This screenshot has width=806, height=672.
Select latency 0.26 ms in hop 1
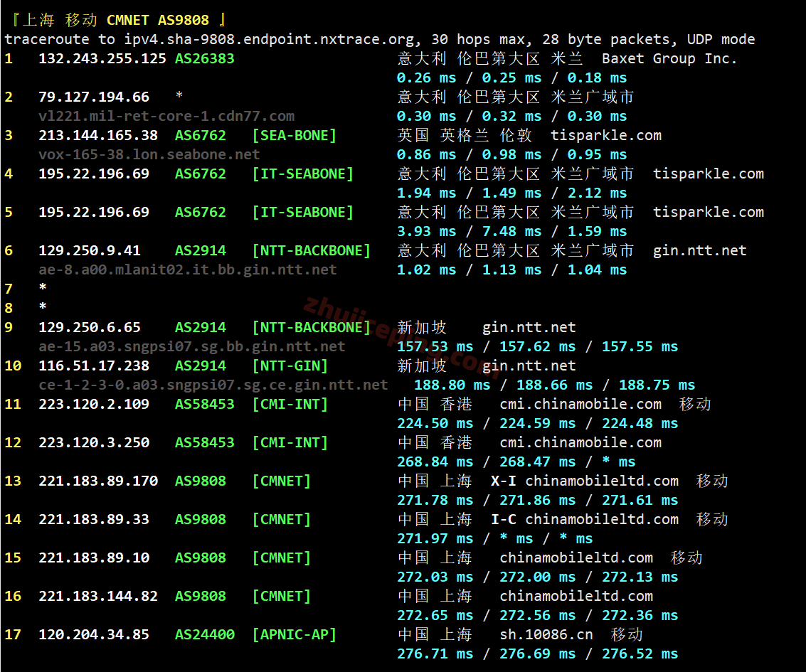(x=426, y=78)
